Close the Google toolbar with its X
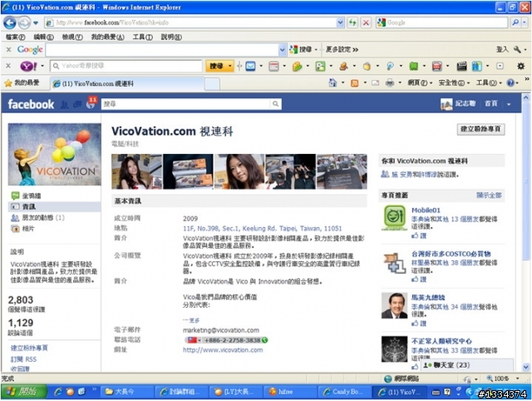Viewport: 532px width, 401px height. point(9,50)
